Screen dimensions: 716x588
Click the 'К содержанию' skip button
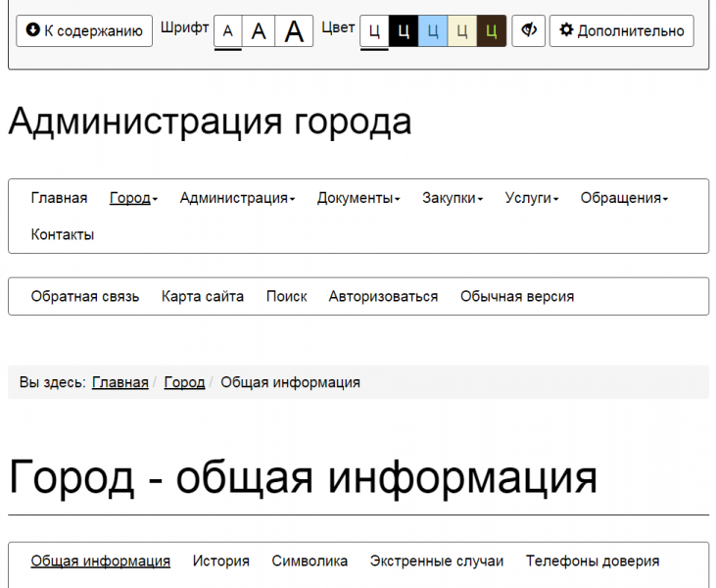pyautogui.click(x=84, y=30)
